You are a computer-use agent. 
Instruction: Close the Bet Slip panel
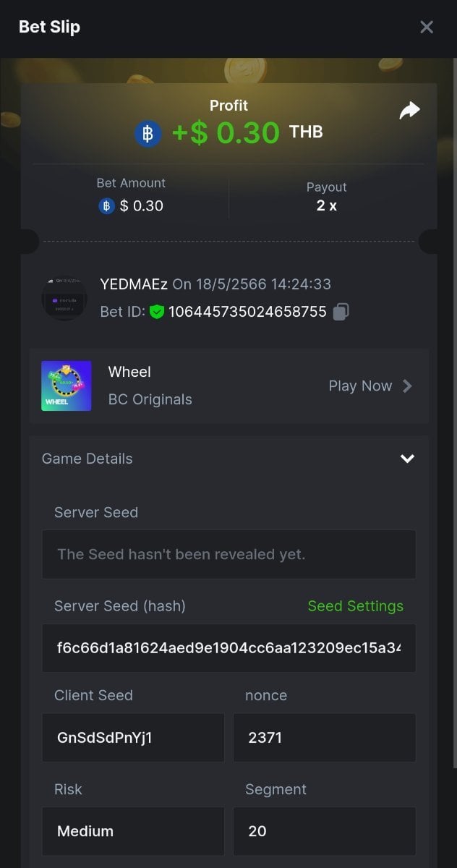427,27
